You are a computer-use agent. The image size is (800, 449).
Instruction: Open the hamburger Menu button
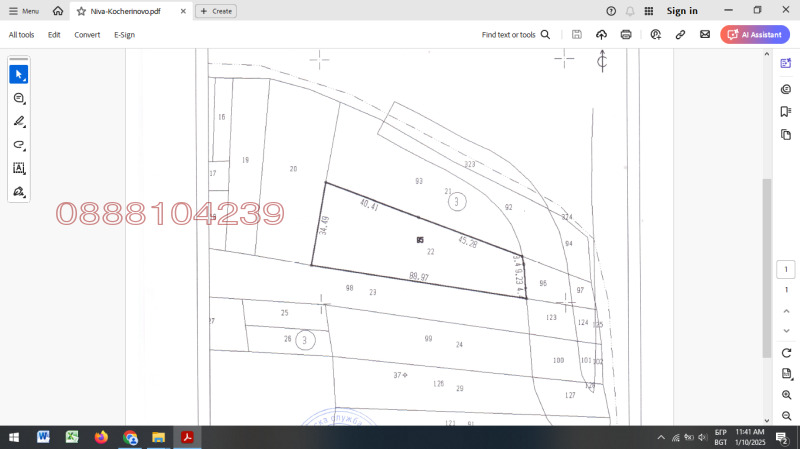[x=23, y=11]
